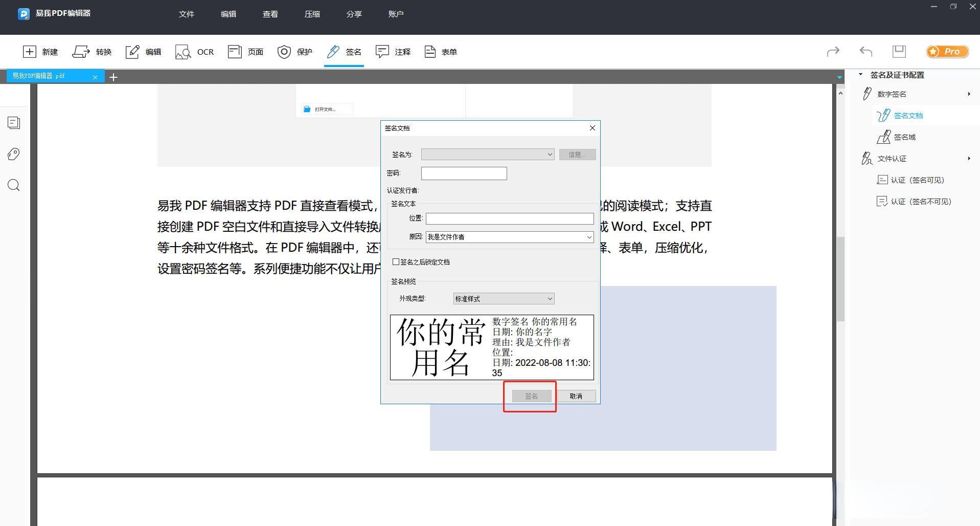The height and width of the screenshot is (526, 980).
Task: Click the 位置 location field
Action: point(510,218)
